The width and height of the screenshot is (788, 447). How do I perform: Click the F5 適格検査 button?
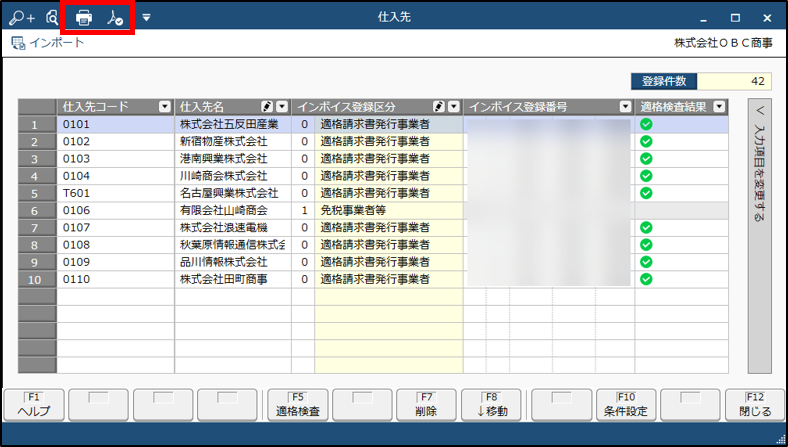298,405
